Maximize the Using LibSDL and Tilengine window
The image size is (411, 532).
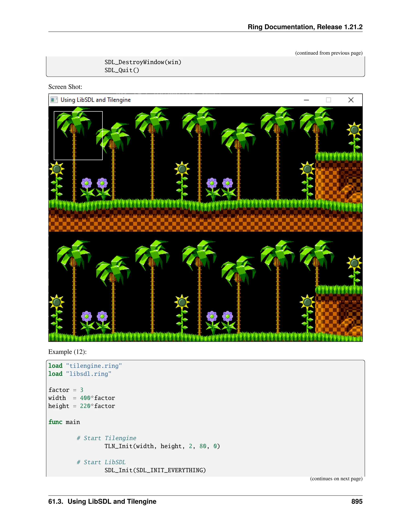328,100
